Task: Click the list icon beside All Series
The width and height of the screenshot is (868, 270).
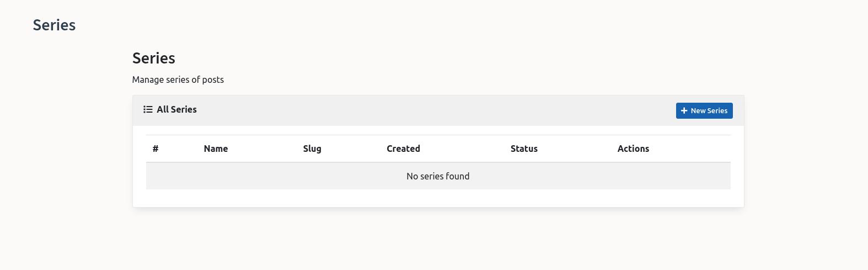Action: click(x=148, y=109)
